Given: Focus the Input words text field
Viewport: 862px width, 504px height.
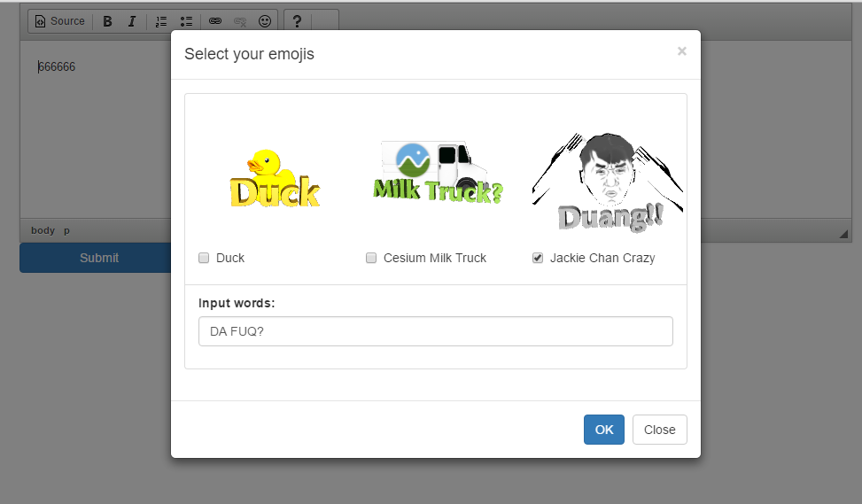Looking at the screenshot, I should (x=435, y=331).
